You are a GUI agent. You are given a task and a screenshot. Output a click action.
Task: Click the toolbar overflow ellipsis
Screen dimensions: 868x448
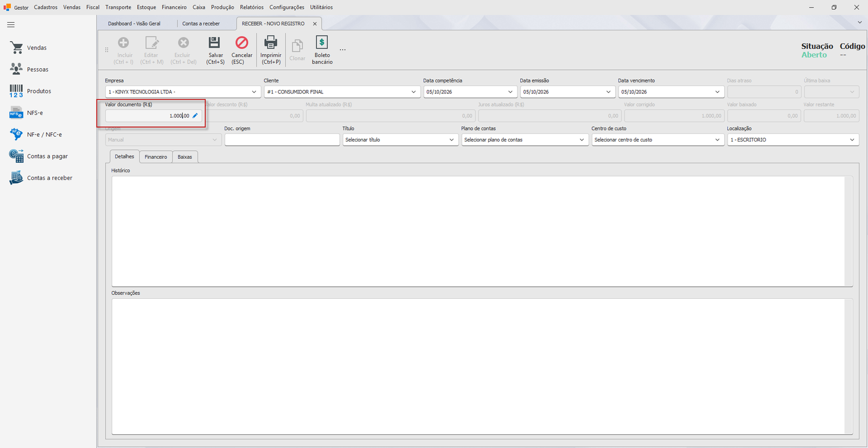click(342, 50)
